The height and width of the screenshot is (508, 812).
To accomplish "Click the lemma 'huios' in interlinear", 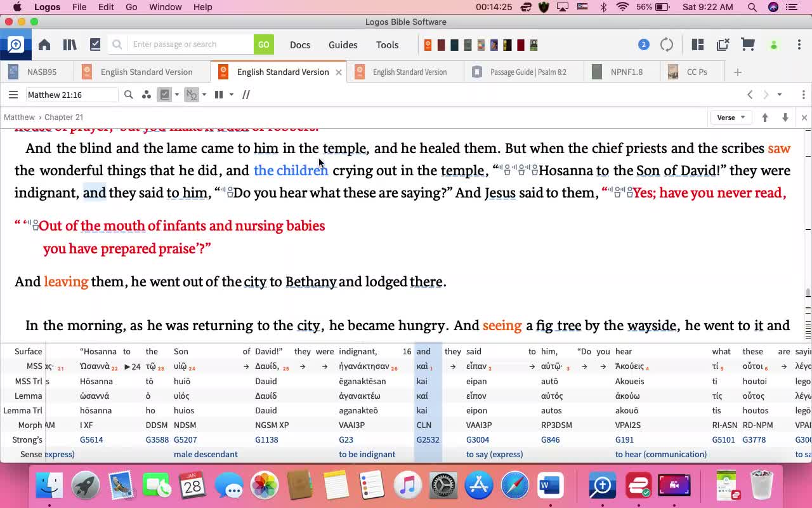I will click(x=185, y=410).
